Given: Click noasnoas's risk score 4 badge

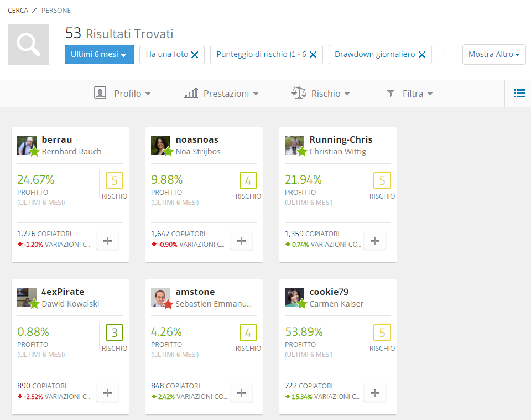Looking at the screenshot, I should coord(248,180).
